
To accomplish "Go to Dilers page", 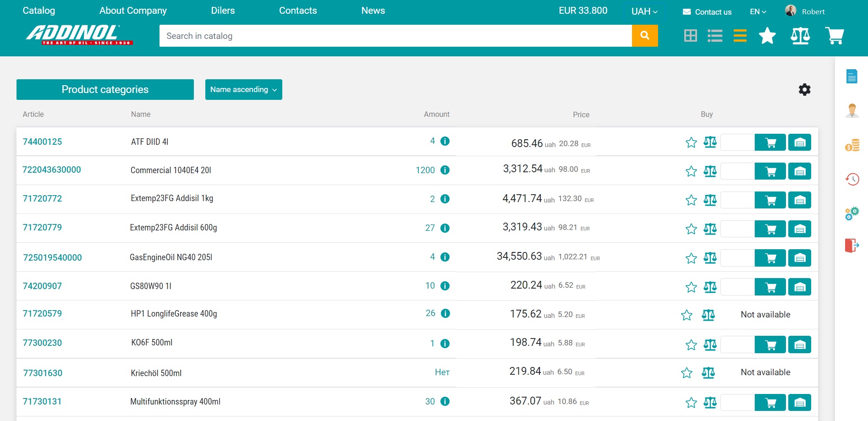I will tap(223, 11).
